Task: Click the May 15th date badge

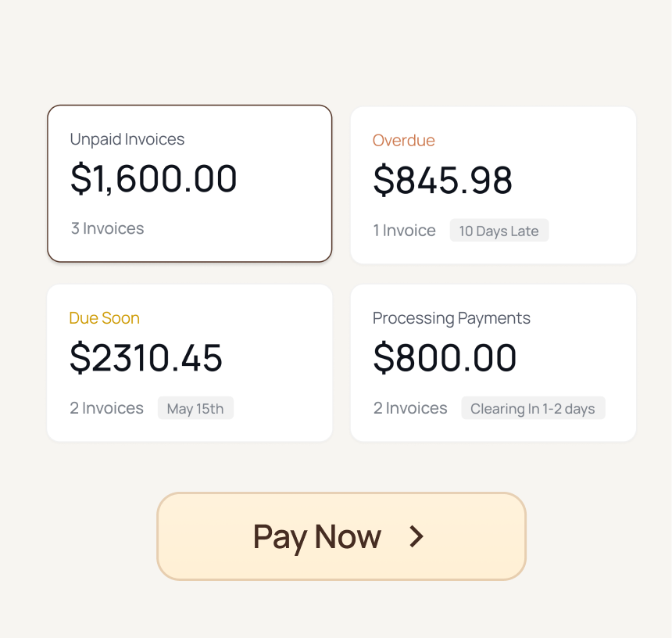Action: 195,408
